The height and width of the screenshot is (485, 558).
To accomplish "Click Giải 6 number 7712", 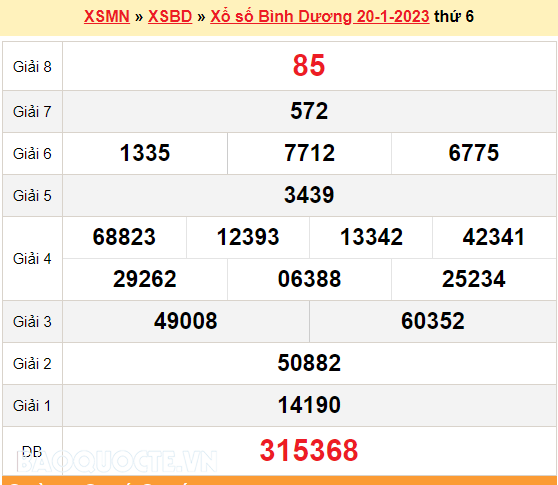I will pyautogui.click(x=309, y=153).
